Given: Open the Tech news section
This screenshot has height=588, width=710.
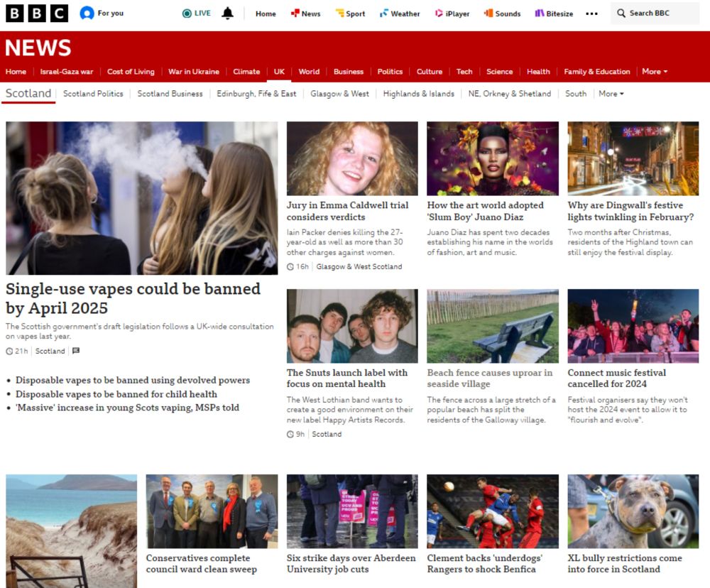Looking at the screenshot, I should point(464,72).
